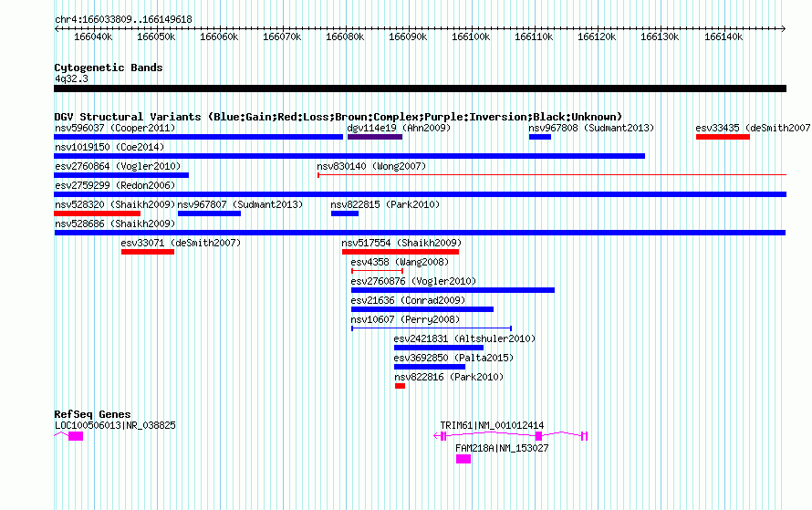Screen dimensions: 812x510
Task: Click the 166100k ruler tick label
Action: coord(471,36)
